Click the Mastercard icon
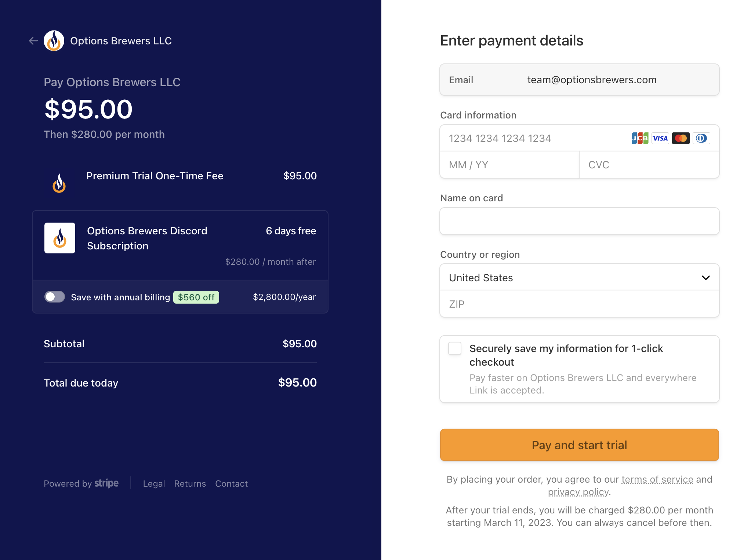Viewport: 751px width, 560px height. 681,138
